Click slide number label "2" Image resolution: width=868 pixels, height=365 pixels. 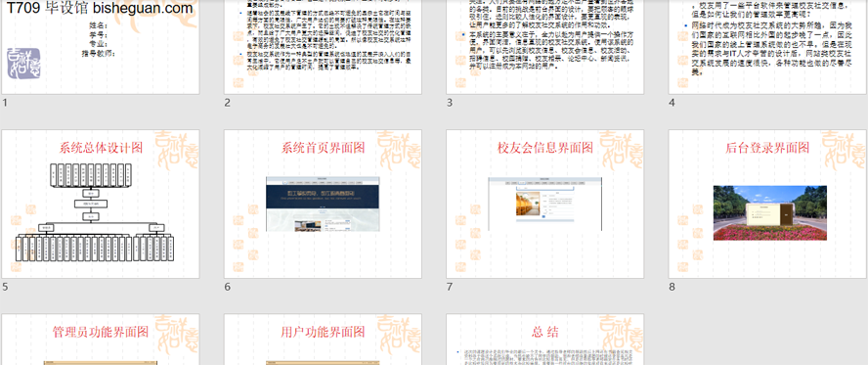pyautogui.click(x=228, y=103)
